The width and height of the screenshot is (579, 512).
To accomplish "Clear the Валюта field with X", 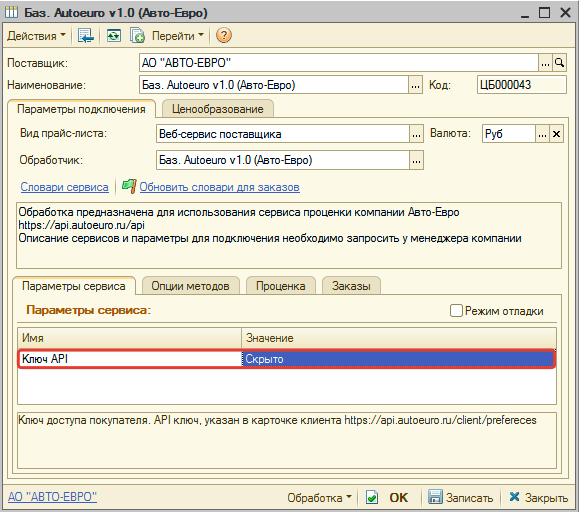I will pyautogui.click(x=556, y=134).
